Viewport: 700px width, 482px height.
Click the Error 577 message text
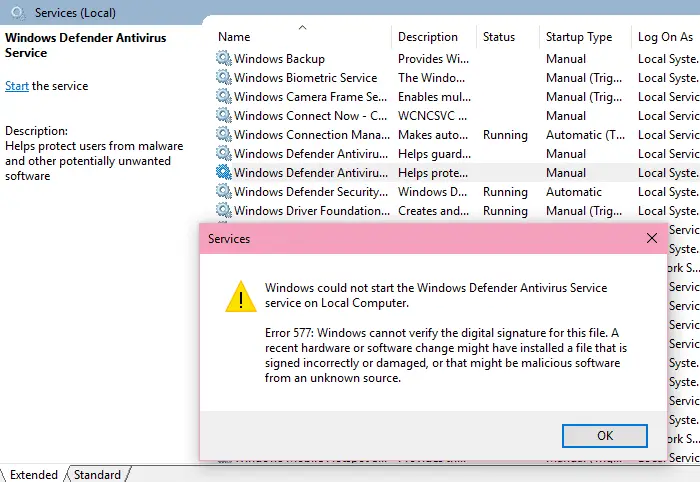tap(446, 355)
